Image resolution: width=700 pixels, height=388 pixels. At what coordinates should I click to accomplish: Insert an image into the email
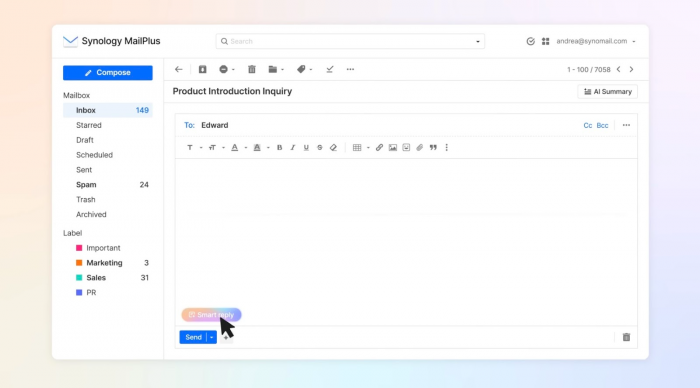click(x=393, y=147)
